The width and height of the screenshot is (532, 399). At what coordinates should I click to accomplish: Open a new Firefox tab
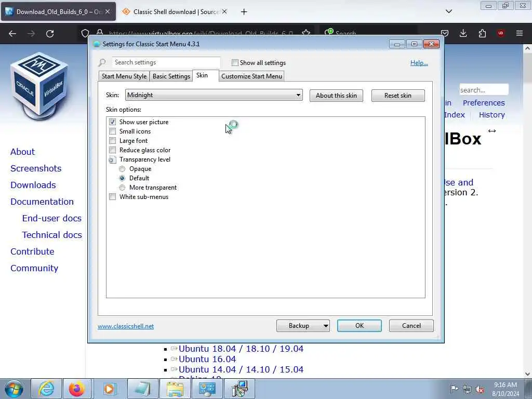[244, 12]
